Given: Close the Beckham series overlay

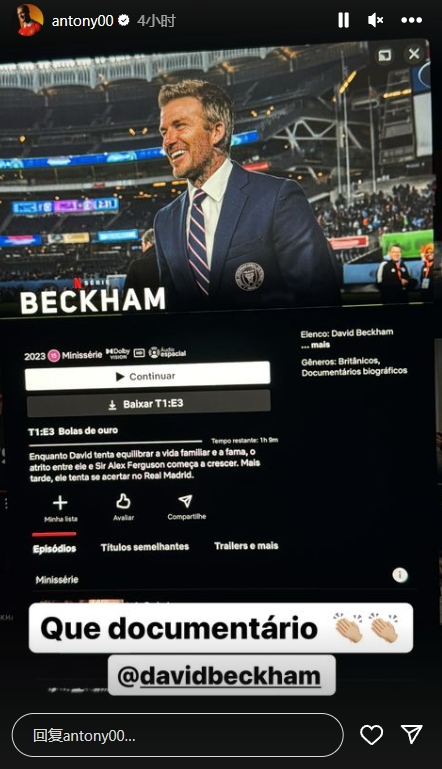Looking at the screenshot, I should (414, 53).
